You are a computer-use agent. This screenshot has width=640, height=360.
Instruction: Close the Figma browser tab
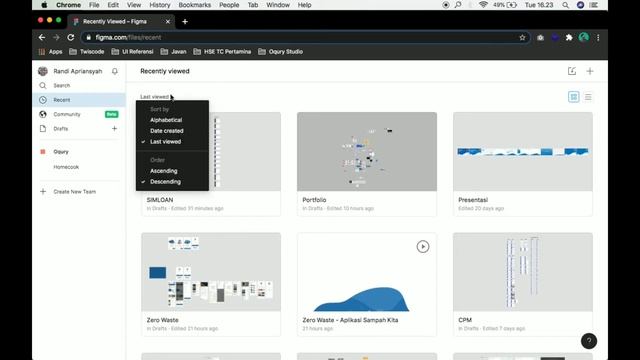(x=167, y=22)
